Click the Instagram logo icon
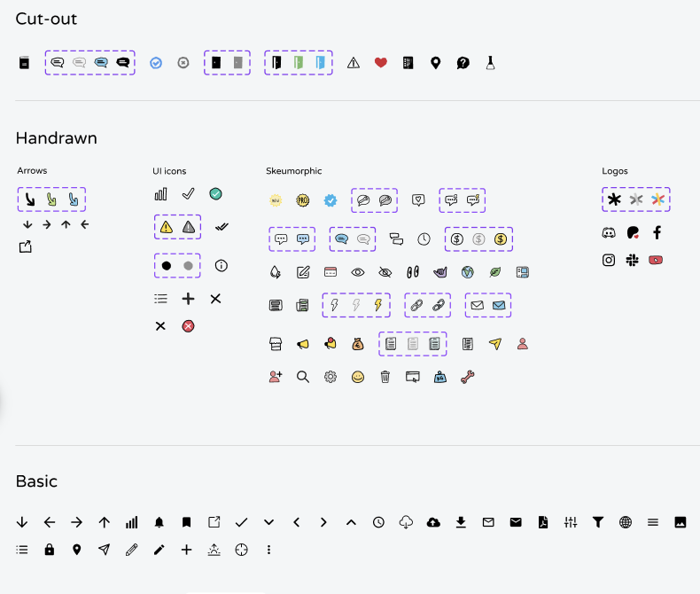 [x=609, y=261]
